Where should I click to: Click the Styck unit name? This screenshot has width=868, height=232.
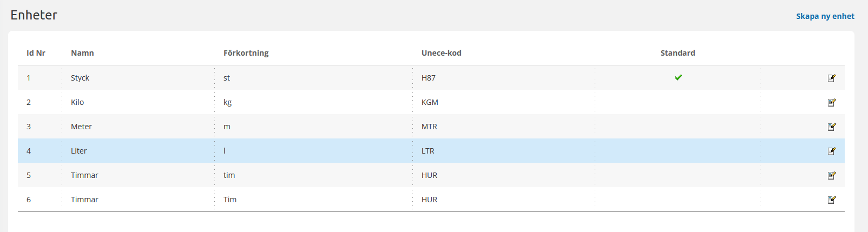[80, 78]
